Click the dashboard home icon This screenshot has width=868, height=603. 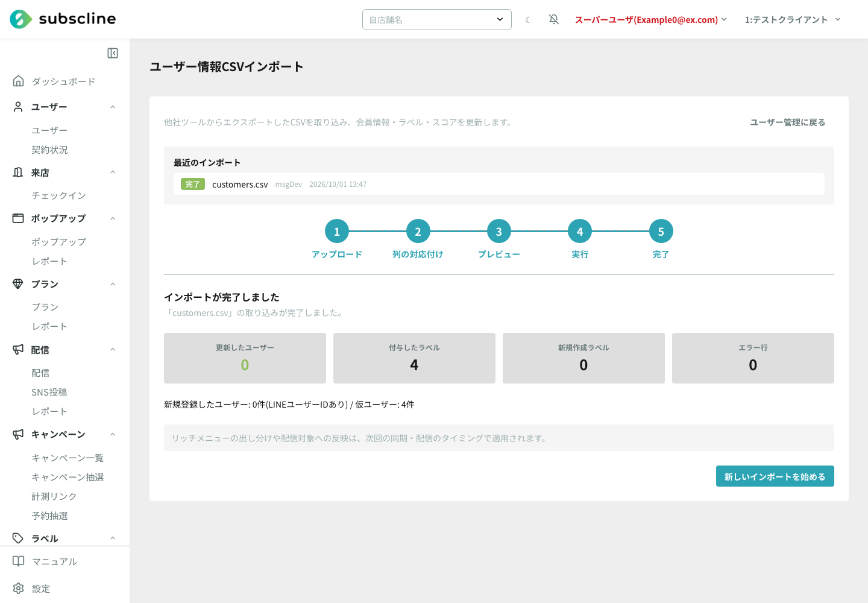[19, 81]
